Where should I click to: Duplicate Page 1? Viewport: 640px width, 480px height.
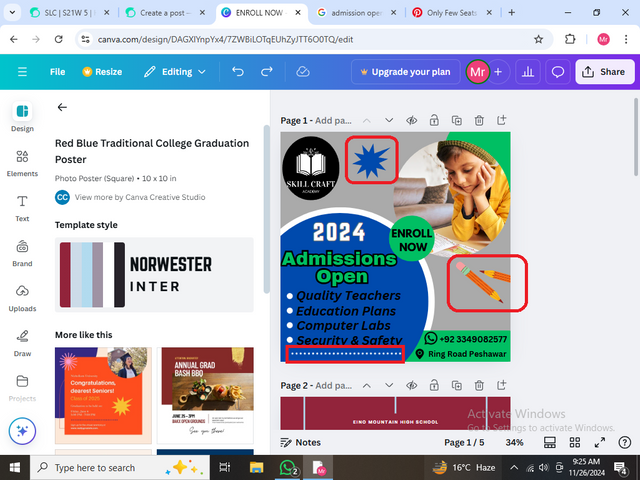456,120
